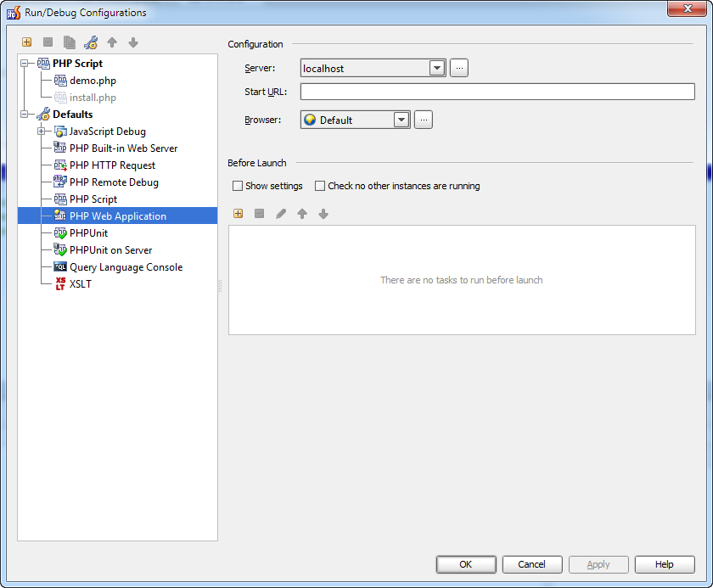The width and height of the screenshot is (713, 588).
Task: Click PHP HTTP Request icon
Action: [x=60, y=165]
